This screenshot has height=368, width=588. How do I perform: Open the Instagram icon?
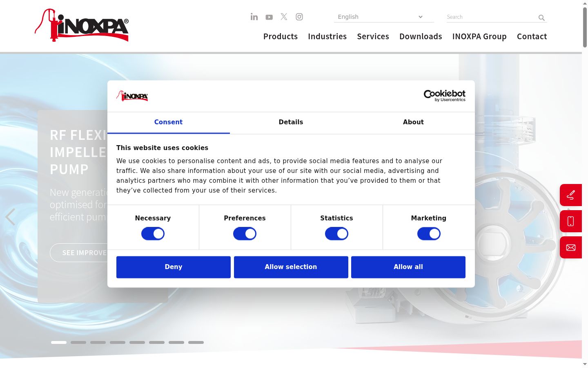click(x=299, y=17)
